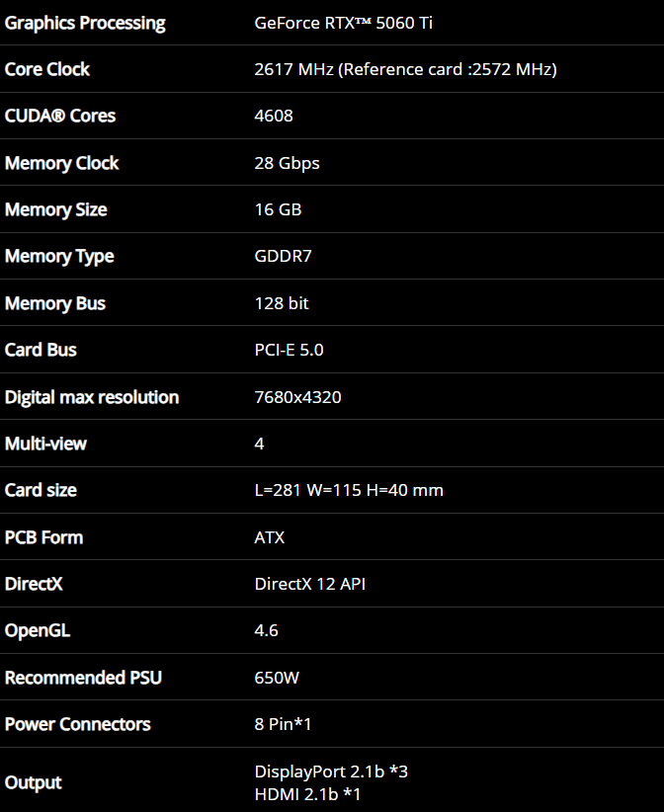Screen dimensions: 664x812
Task: Click the Graphics Processing row label
Action: tap(85, 23)
